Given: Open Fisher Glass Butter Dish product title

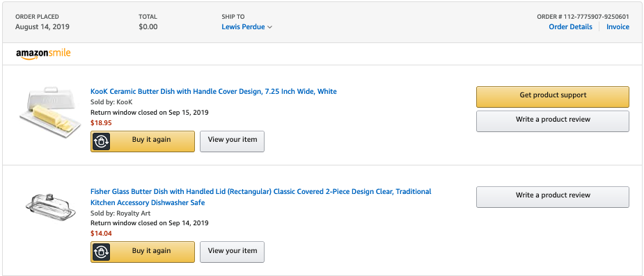Looking at the screenshot, I should [261, 197].
